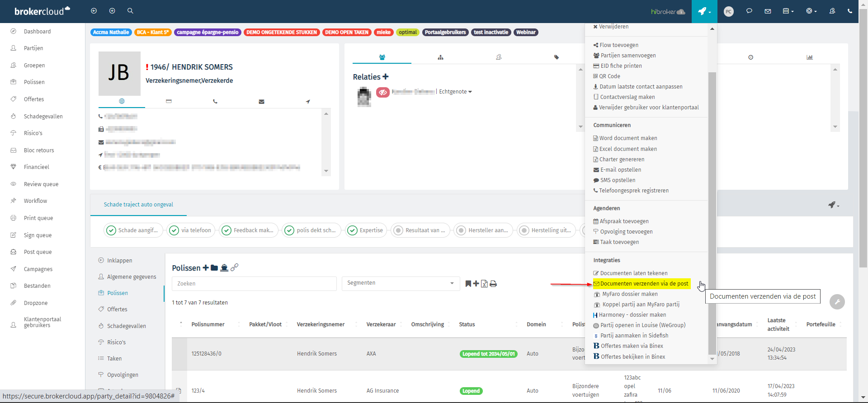
Task: Click the action menu vertical scrollbar
Action: pos(712,212)
